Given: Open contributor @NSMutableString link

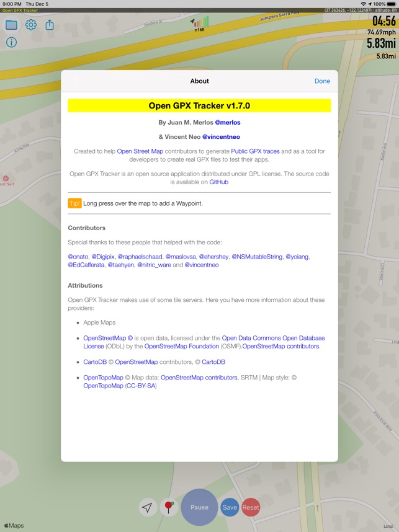Looking at the screenshot, I should [x=257, y=257].
